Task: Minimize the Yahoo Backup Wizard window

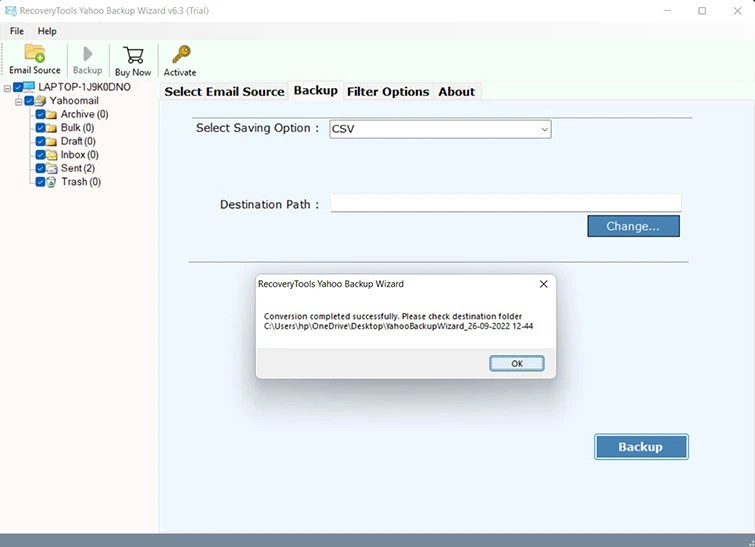Action: tap(667, 11)
